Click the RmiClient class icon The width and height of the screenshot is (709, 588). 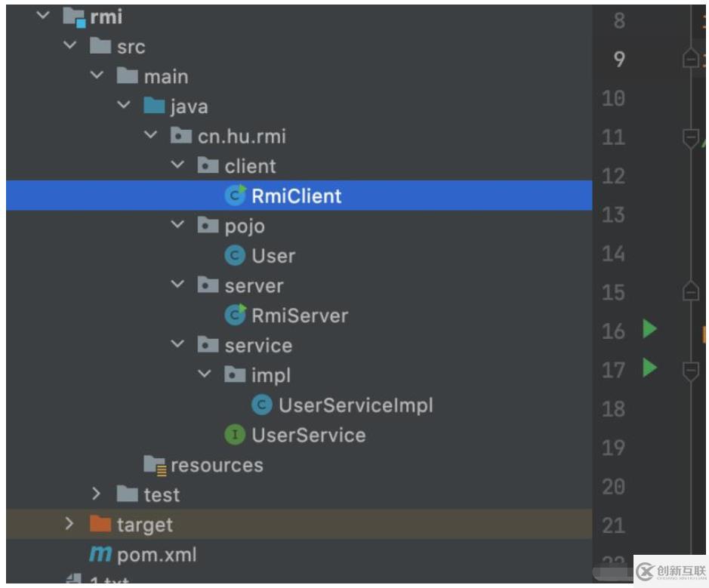(236, 196)
